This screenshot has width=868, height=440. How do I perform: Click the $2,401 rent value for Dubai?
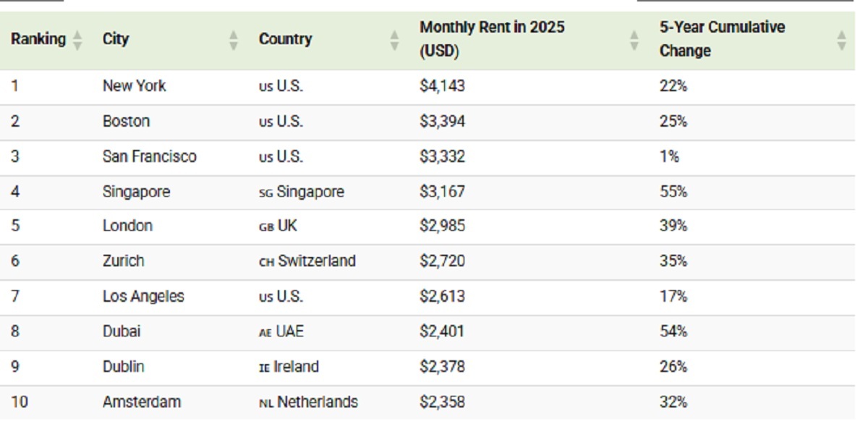pyautogui.click(x=442, y=332)
